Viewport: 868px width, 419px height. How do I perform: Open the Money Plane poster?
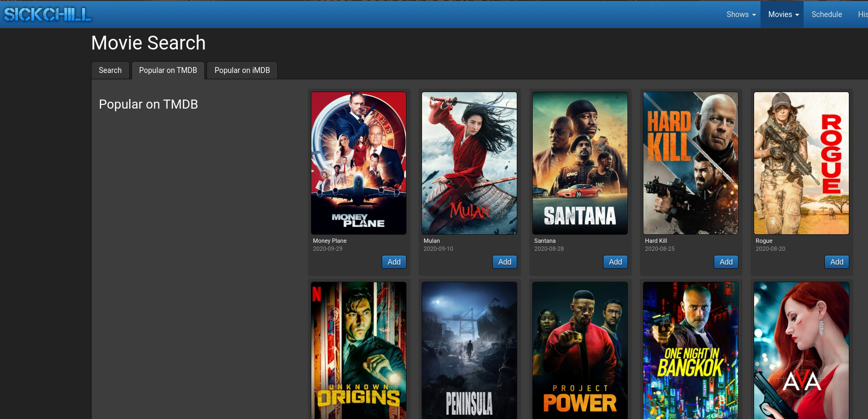coord(359,163)
